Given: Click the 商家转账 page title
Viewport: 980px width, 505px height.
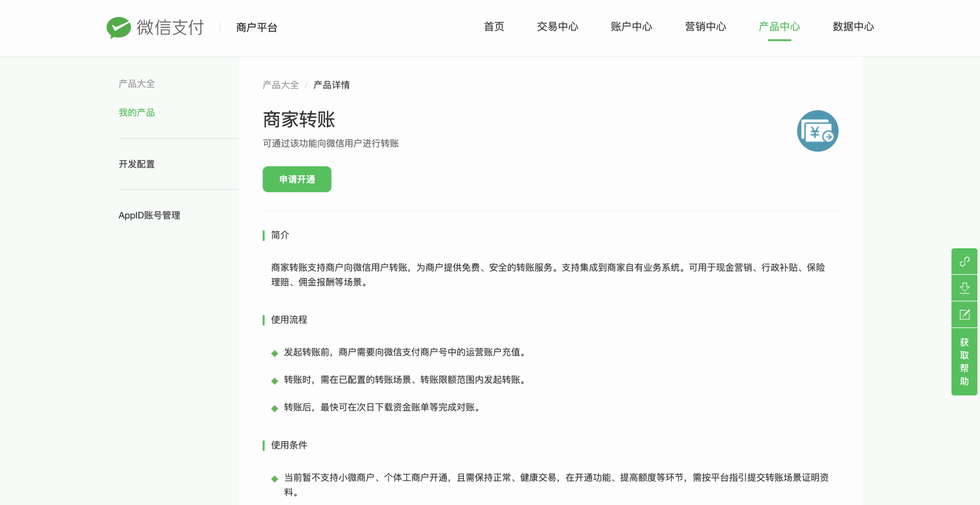Looking at the screenshot, I should pyautogui.click(x=299, y=119).
